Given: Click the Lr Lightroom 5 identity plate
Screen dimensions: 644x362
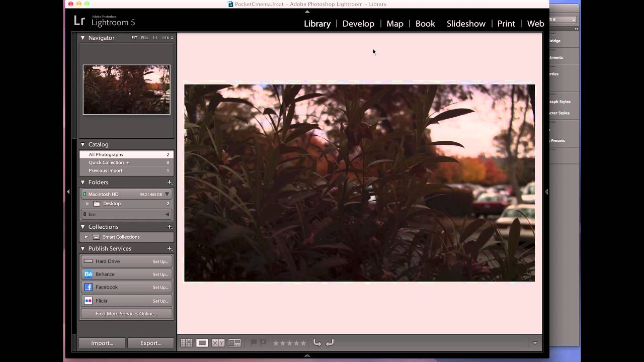Looking at the screenshot, I should [x=104, y=21].
